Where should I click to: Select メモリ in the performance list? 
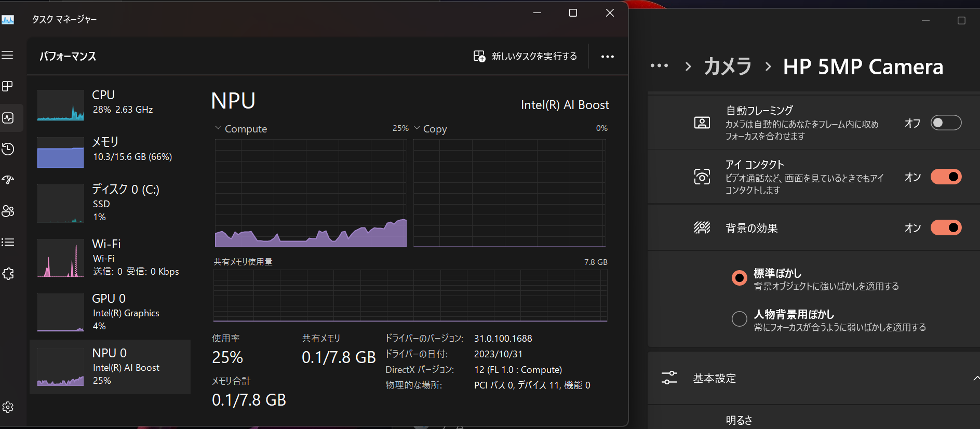click(110, 151)
